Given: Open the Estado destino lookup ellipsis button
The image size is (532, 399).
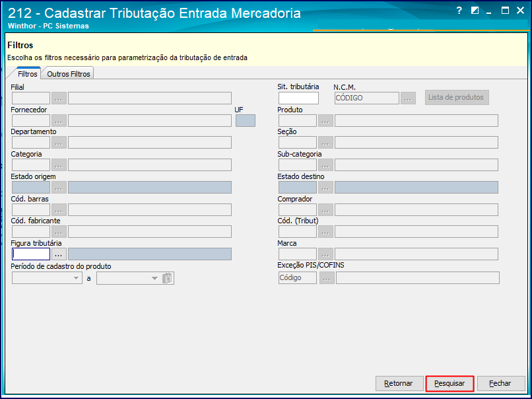Looking at the screenshot, I should click(x=325, y=188).
